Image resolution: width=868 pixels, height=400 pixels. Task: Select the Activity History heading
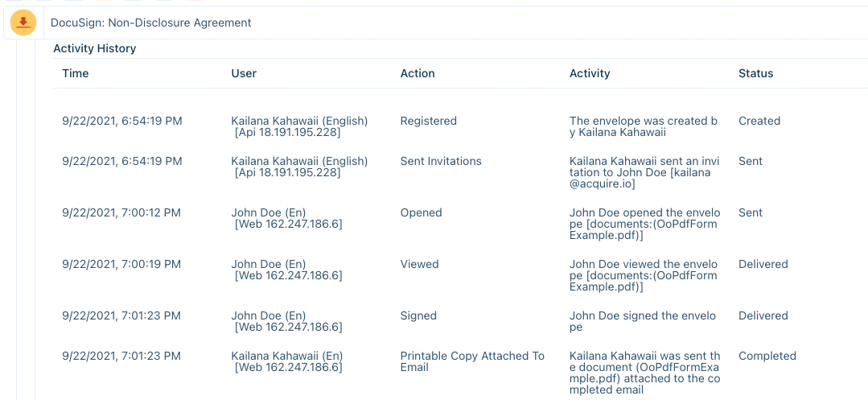pyautogui.click(x=95, y=48)
